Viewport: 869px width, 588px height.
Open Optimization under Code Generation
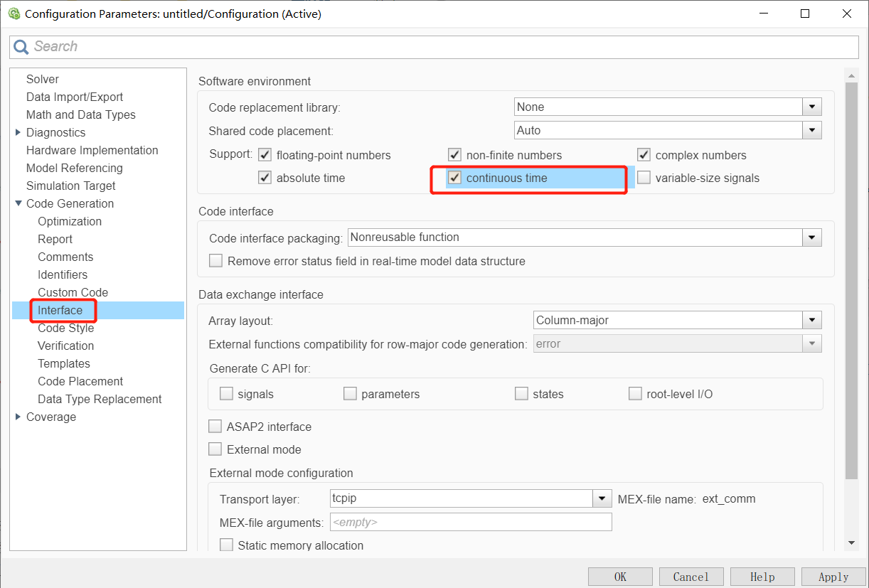pyautogui.click(x=70, y=221)
